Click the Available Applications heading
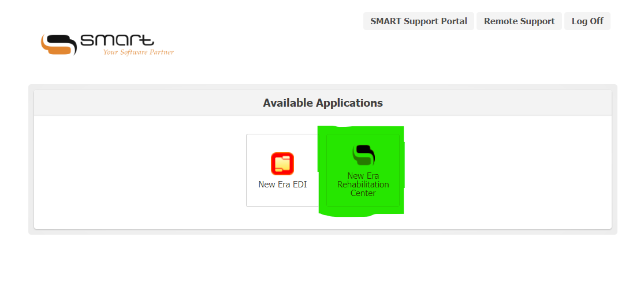 322,103
